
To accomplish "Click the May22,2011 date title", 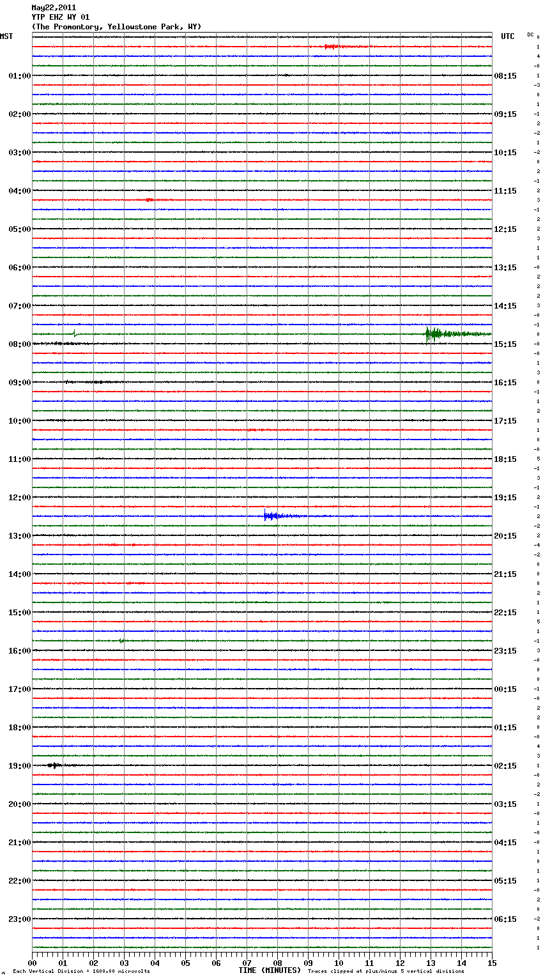I will coord(54,8).
